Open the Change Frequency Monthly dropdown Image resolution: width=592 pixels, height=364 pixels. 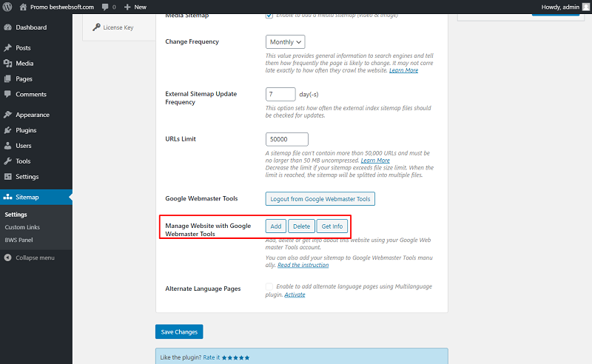tap(286, 42)
